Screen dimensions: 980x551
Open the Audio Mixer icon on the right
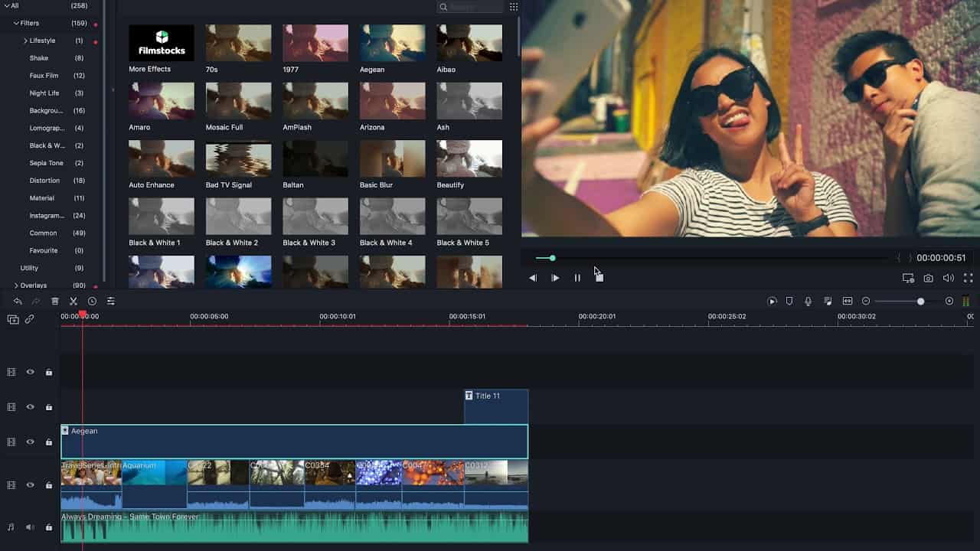point(828,301)
